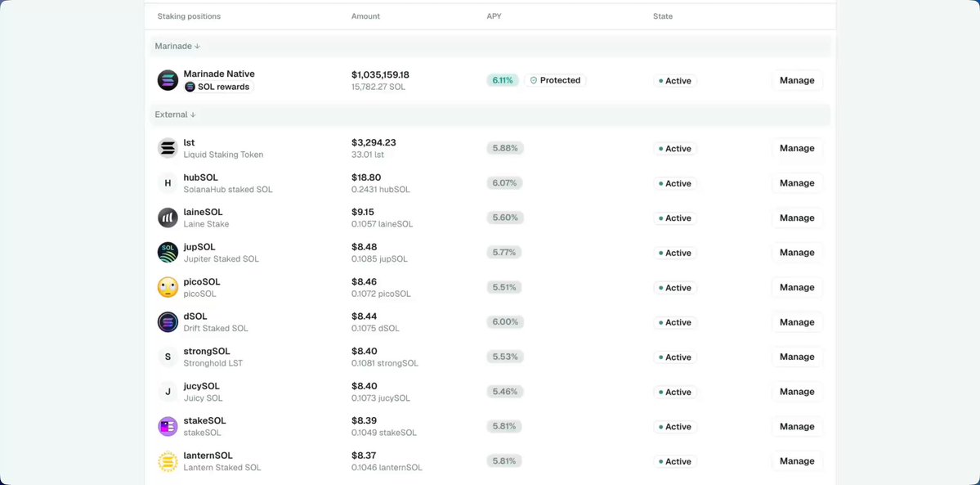Click the 5.51% APY badge
This screenshot has width=980, height=485.
(503, 287)
